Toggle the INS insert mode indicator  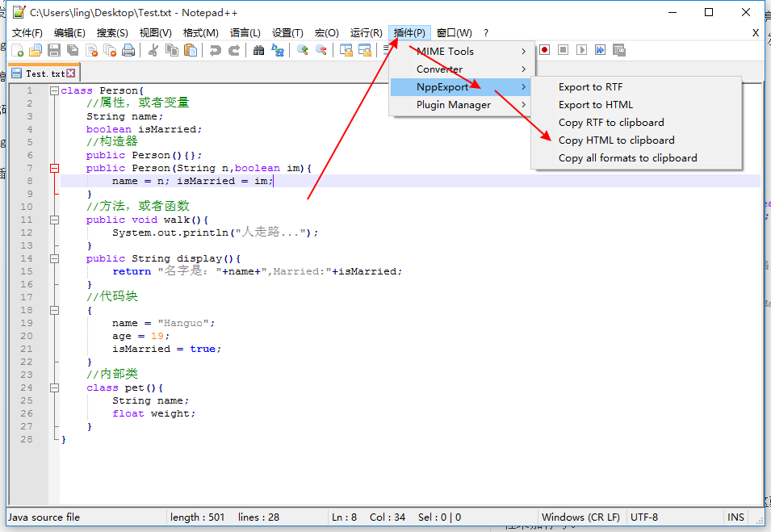click(735, 517)
